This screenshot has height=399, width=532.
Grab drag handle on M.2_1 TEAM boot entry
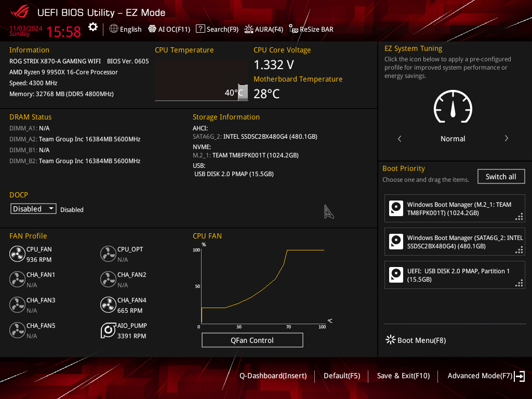point(520,217)
